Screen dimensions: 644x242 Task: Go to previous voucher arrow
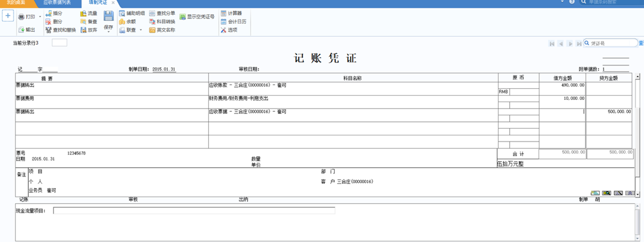(561, 43)
